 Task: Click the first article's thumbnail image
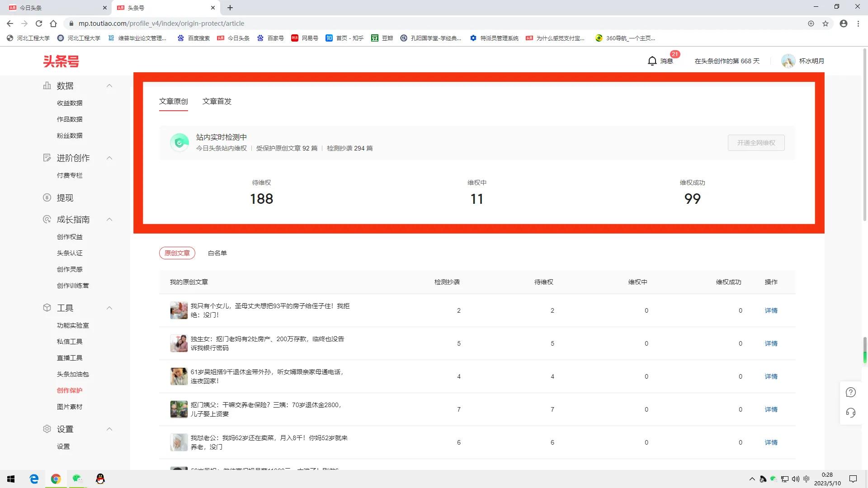pos(179,310)
